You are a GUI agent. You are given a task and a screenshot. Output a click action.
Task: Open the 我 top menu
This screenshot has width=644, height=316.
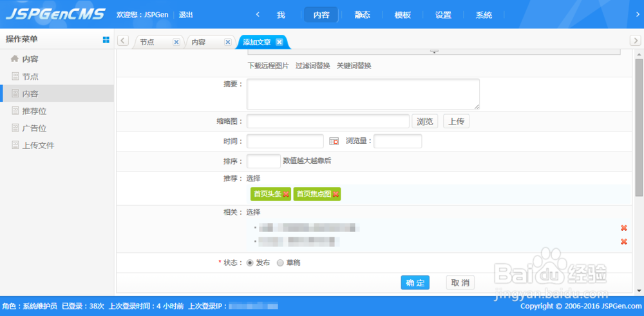(x=281, y=15)
